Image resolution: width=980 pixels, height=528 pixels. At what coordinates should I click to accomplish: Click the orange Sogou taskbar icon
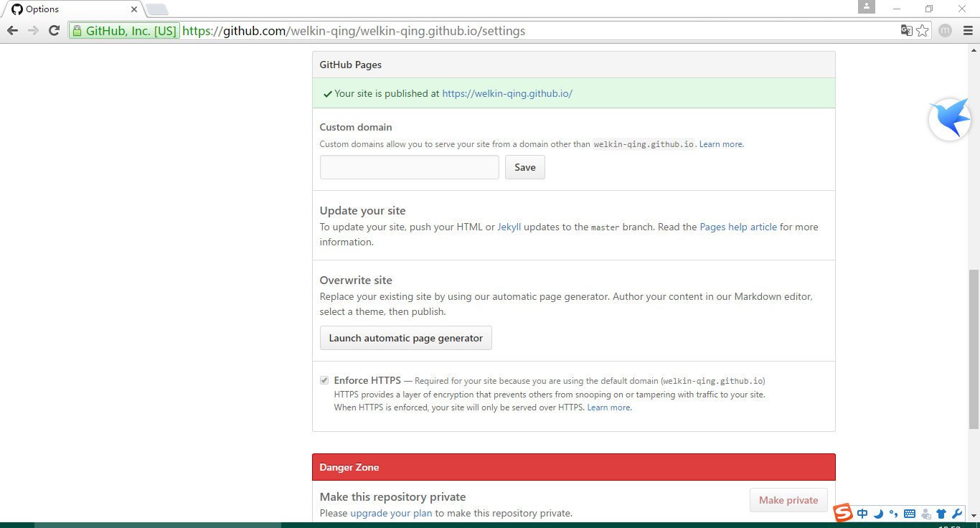tap(842, 512)
